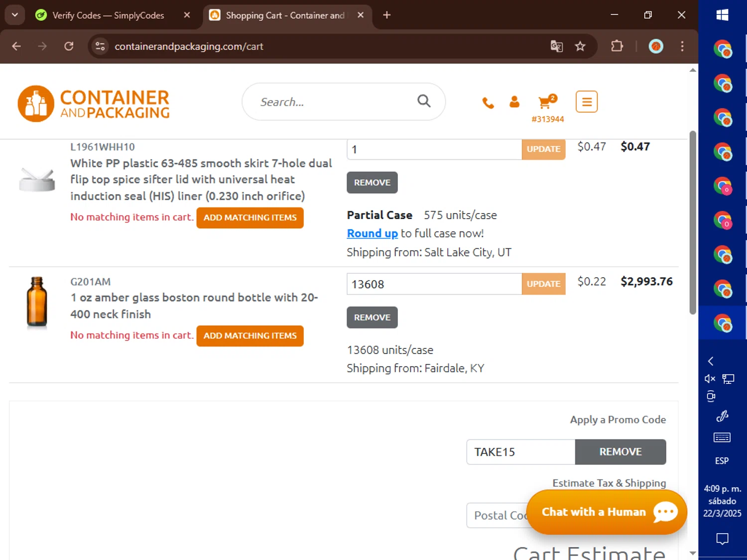Click the promo code field with TAKE15
The width and height of the screenshot is (747, 560).
pos(521,452)
